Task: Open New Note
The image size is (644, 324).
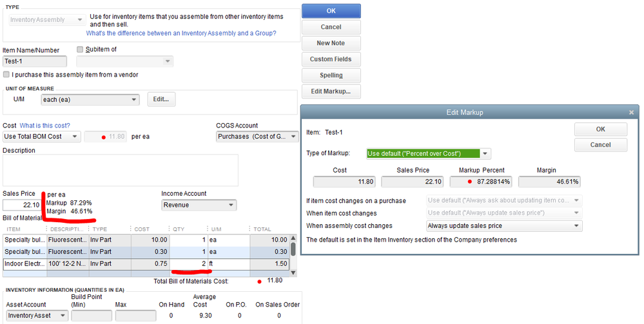Action: tap(331, 43)
